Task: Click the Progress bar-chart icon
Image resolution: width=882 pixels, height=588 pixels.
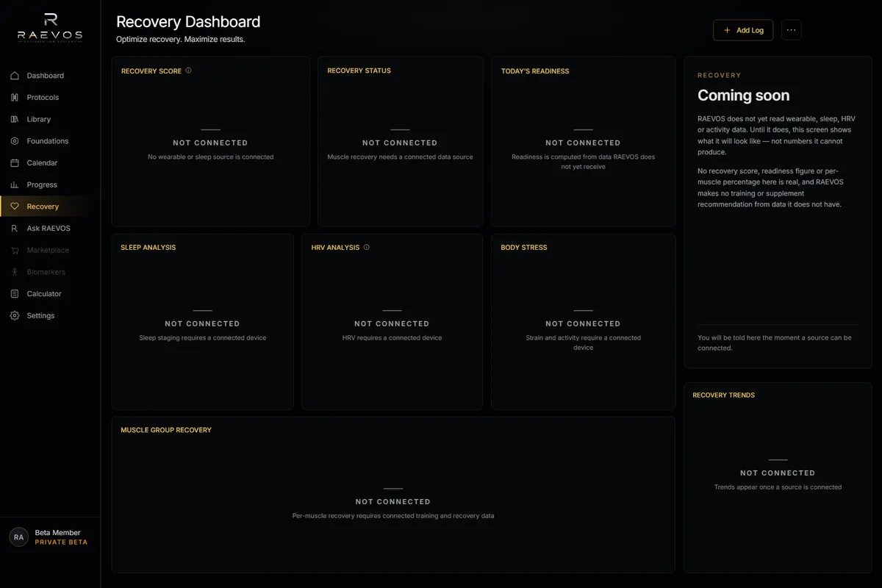Action: pos(15,184)
